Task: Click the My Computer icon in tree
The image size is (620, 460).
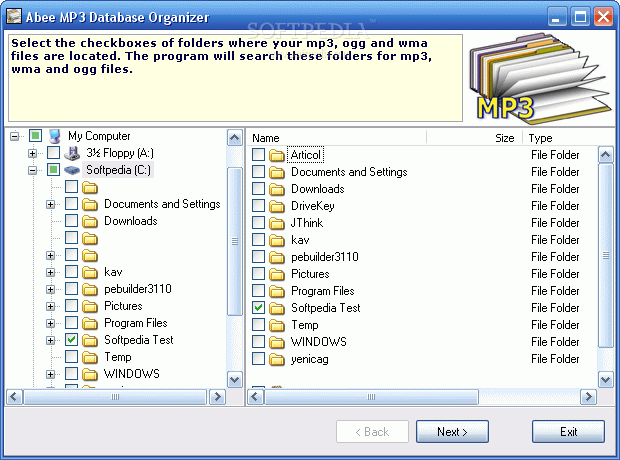Action: pyautogui.click(x=55, y=136)
